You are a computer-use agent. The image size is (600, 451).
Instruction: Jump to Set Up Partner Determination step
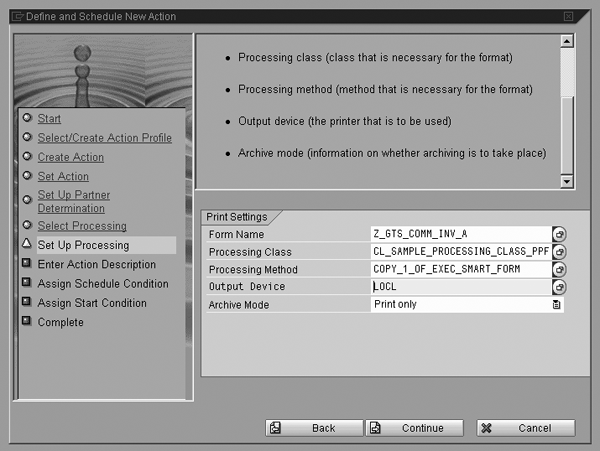coord(73,201)
